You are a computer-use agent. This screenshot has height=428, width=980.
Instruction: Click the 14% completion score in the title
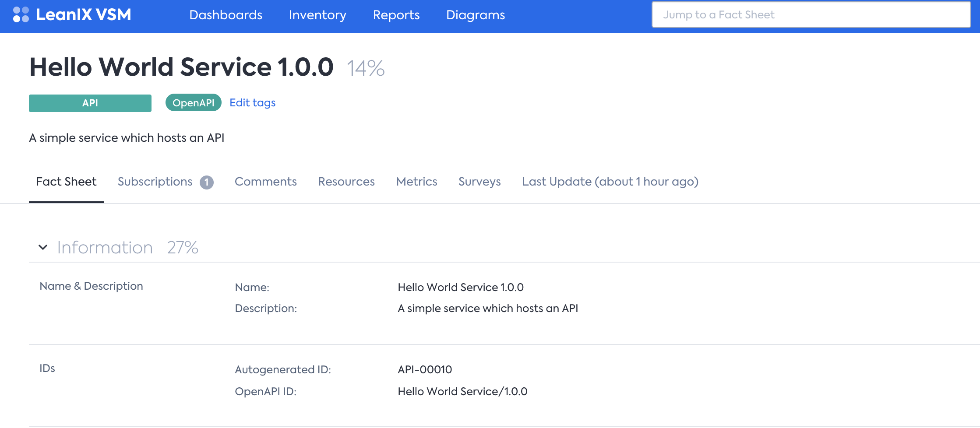pos(366,68)
